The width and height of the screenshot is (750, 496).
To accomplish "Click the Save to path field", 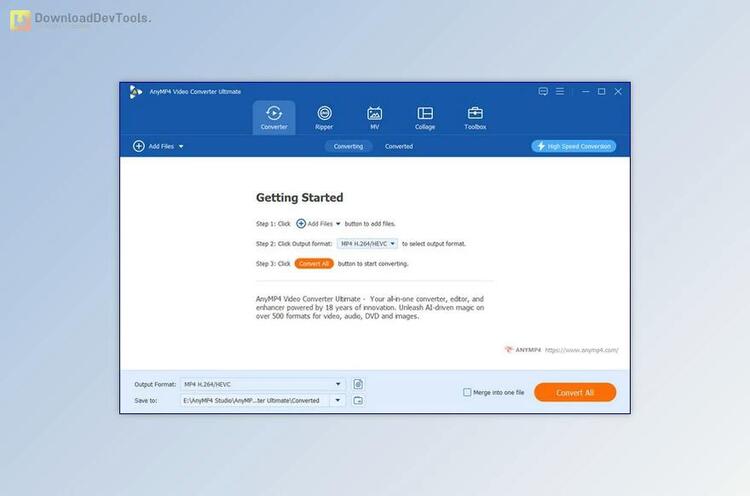I will (255, 400).
